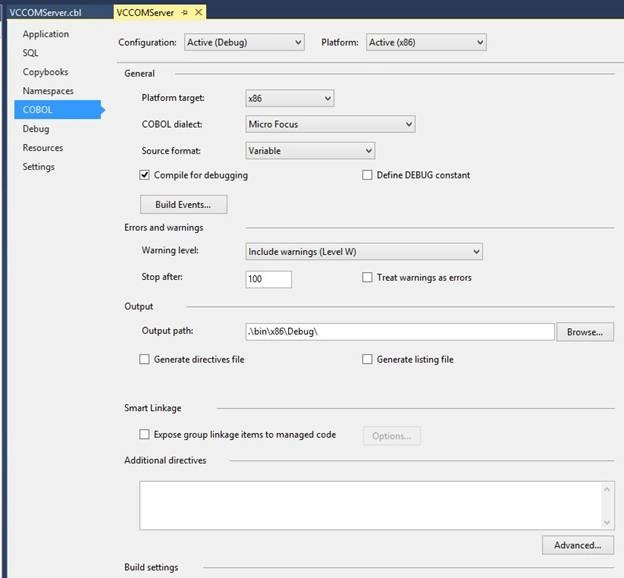Open the Platform Active (x86) dropdown

[426, 42]
